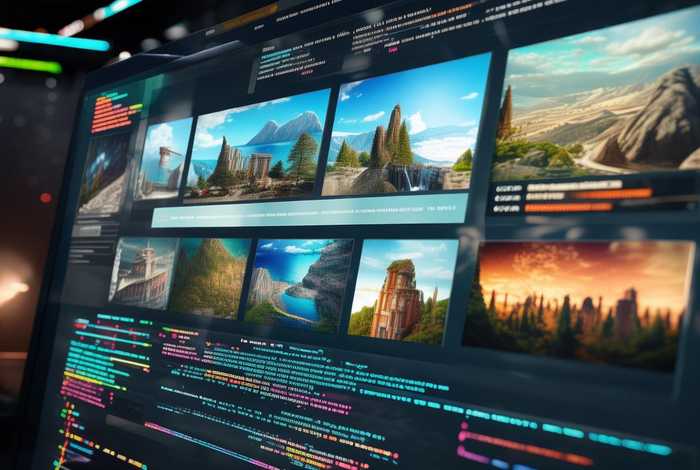Viewport: 700px width, 470px height.
Task: Select the red-orange text block at upper left
Action: [116, 112]
